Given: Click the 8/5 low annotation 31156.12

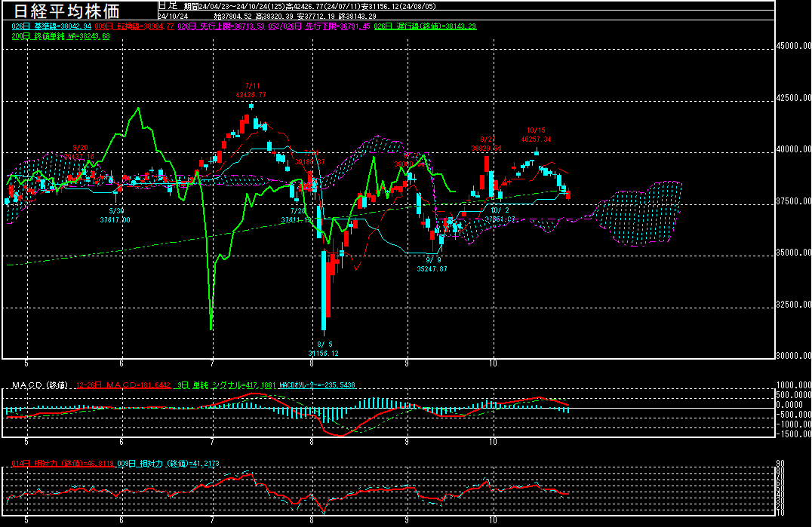Looking at the screenshot, I should [x=324, y=348].
